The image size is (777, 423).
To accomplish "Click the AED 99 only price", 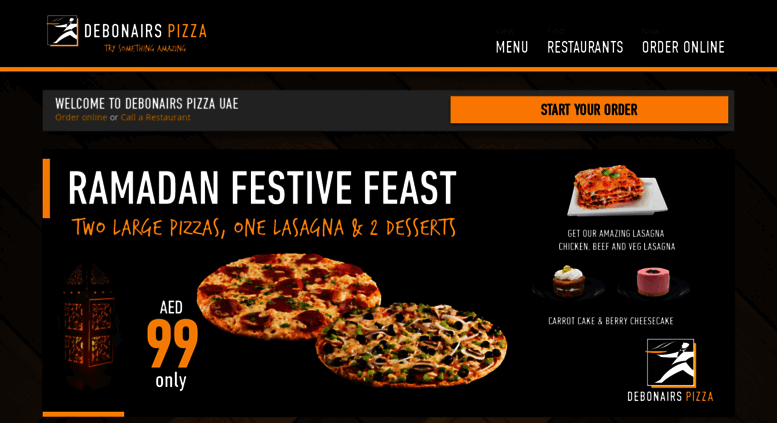I will tap(171, 345).
